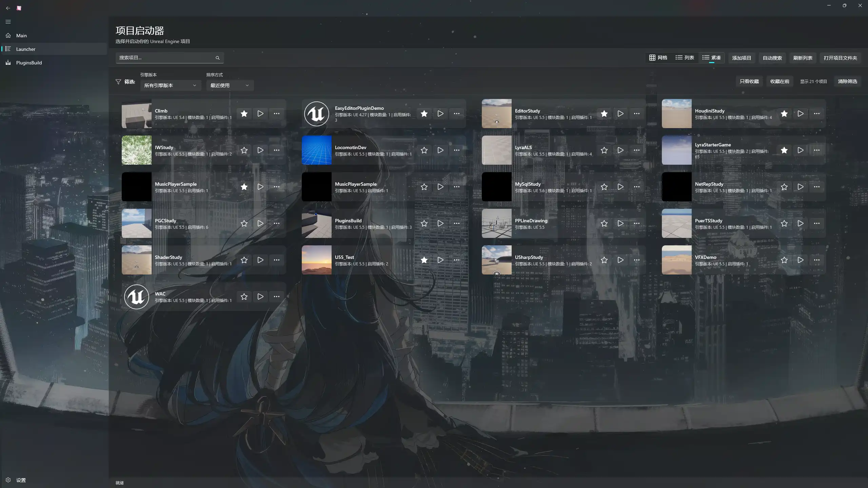The image size is (868, 488).
Task: Click the back arrow icon
Action: pos(8,8)
